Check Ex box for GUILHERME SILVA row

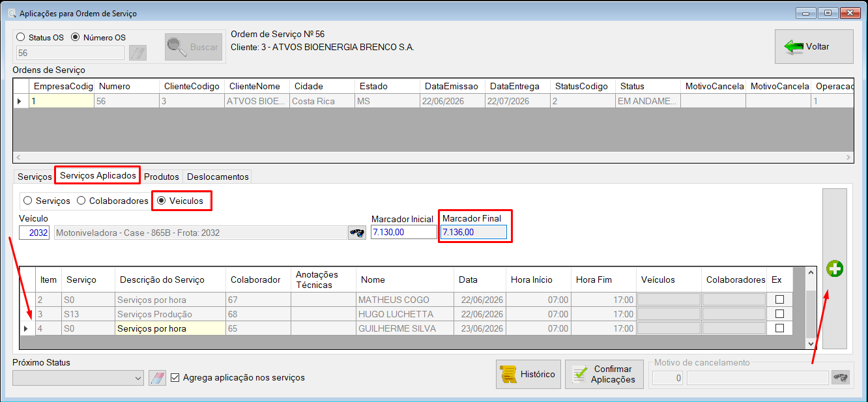pos(779,328)
